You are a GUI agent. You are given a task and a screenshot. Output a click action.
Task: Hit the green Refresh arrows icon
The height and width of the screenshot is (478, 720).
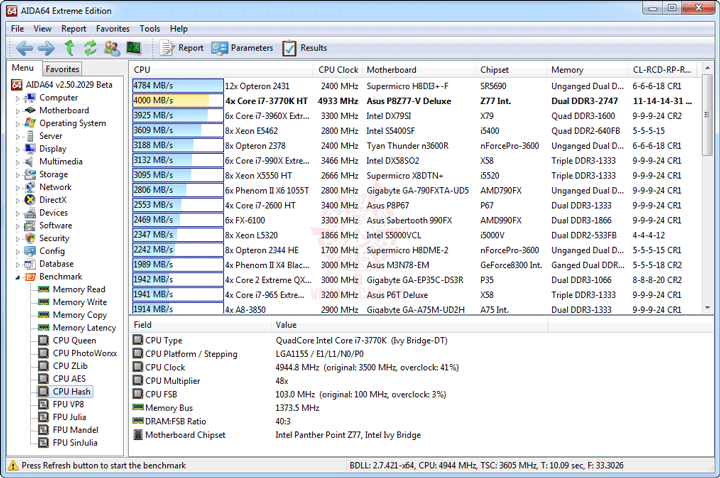(x=90, y=48)
